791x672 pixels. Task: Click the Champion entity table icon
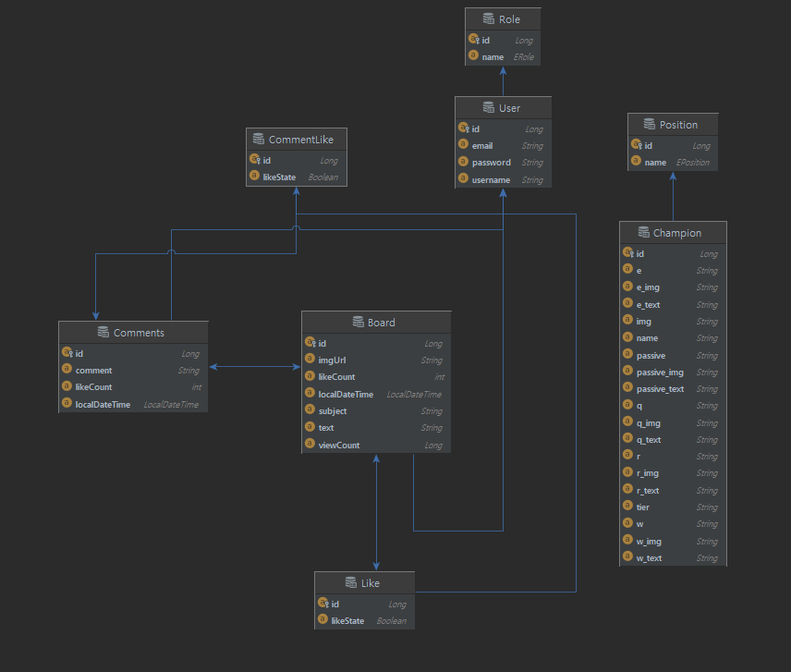(x=644, y=232)
